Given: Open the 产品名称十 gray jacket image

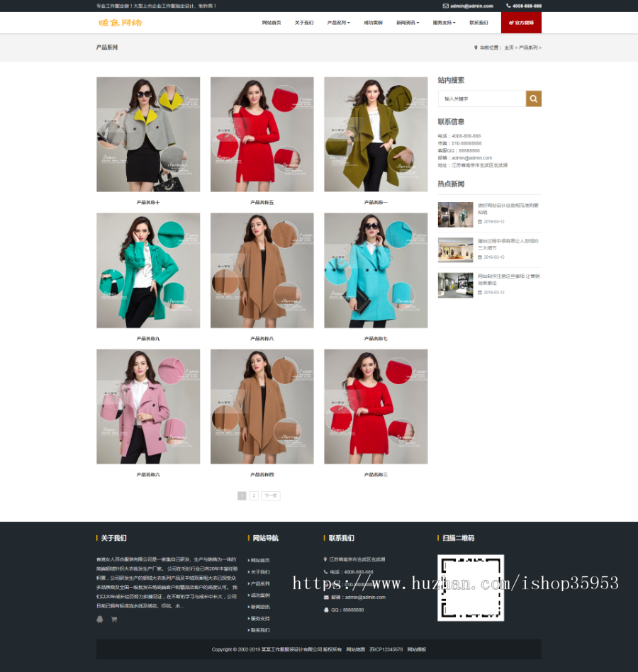Looking at the screenshot, I should tap(148, 135).
